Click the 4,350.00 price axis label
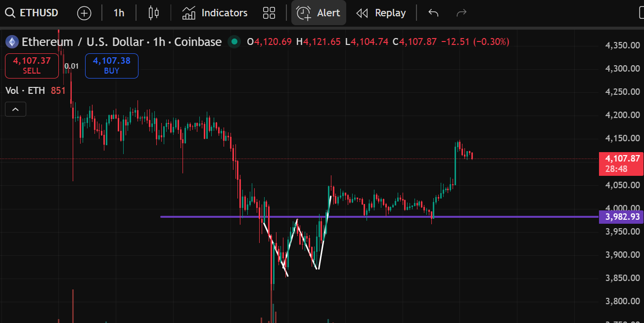The image size is (644, 323). pos(623,45)
